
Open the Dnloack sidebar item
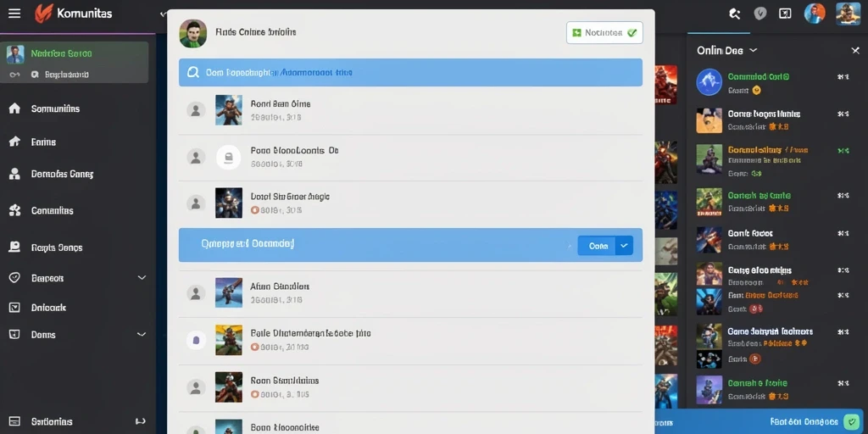(48, 307)
